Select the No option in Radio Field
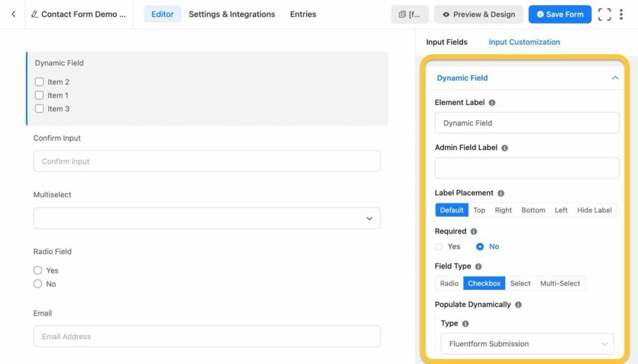The height and width of the screenshot is (364, 638). click(37, 284)
